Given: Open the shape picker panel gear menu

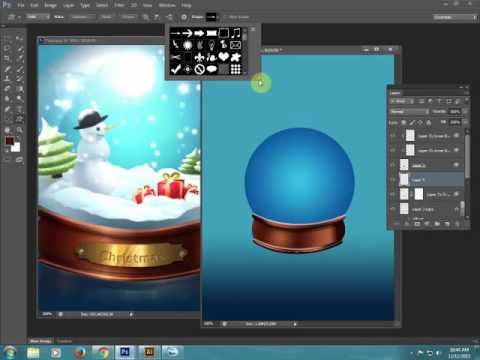Looking at the screenshot, I should pyautogui.click(x=253, y=30).
